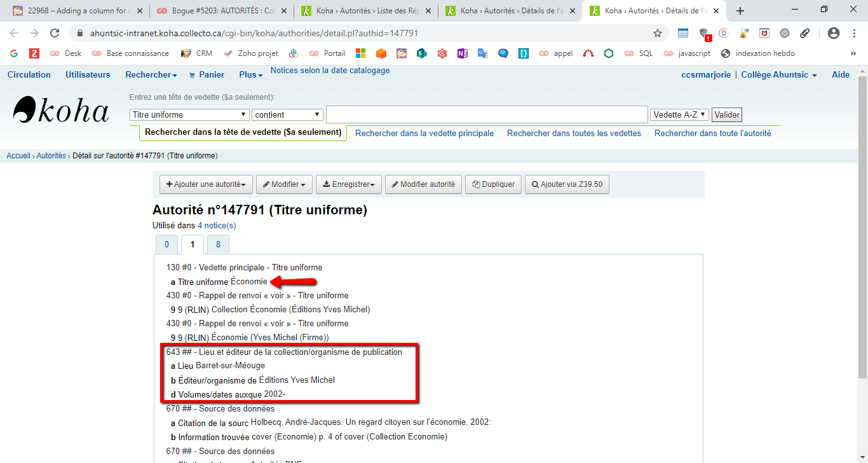
Task: Reload the page
Action: point(55,33)
